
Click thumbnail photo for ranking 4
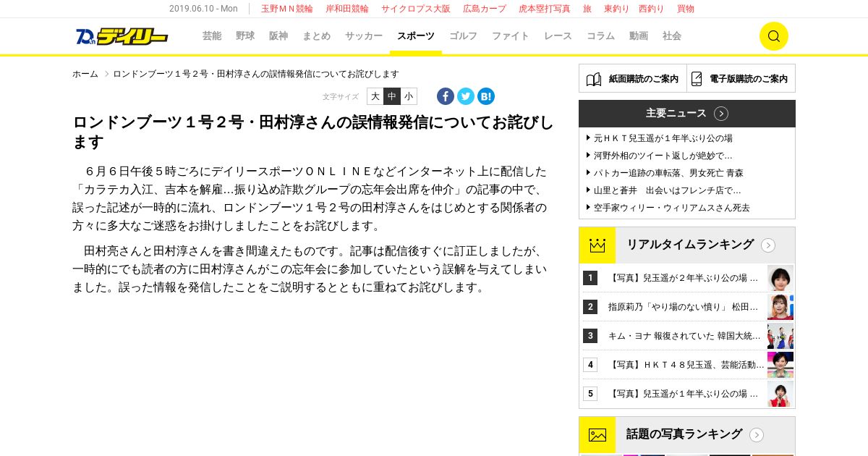click(x=780, y=365)
